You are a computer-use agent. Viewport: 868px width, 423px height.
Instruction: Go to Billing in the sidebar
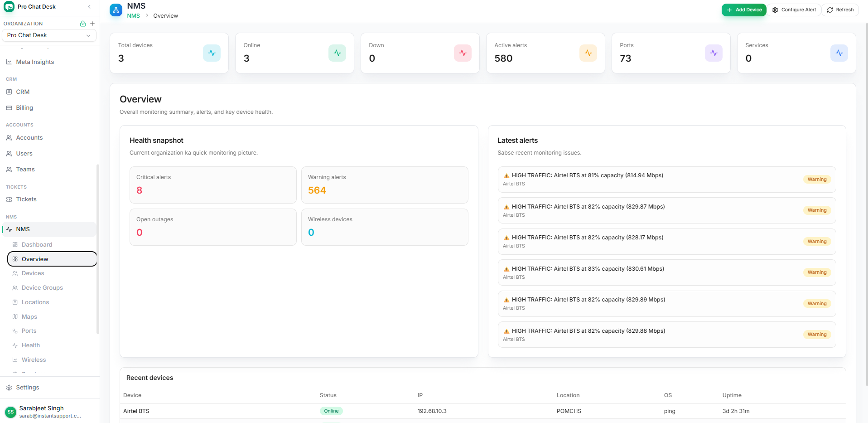[24, 108]
